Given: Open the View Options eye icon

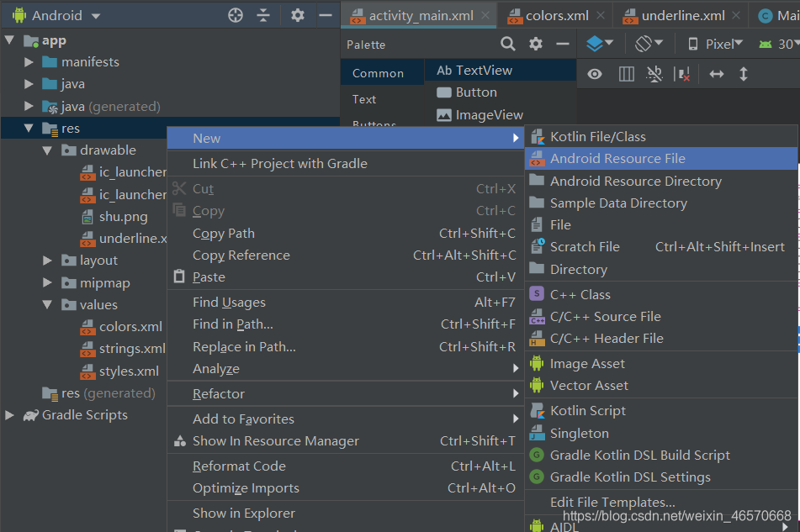Looking at the screenshot, I should pos(594,74).
